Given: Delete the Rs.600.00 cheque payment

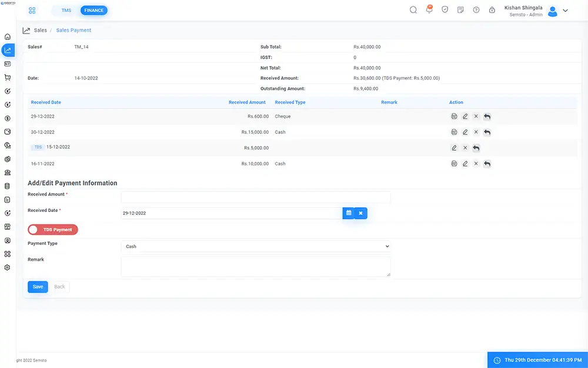Looking at the screenshot, I should (476, 117).
